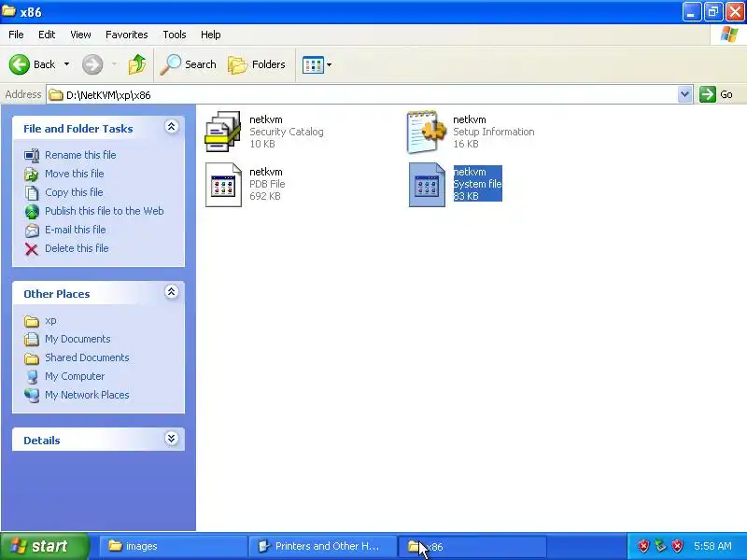Collapse the File and Folder Tasks panel

point(172,127)
